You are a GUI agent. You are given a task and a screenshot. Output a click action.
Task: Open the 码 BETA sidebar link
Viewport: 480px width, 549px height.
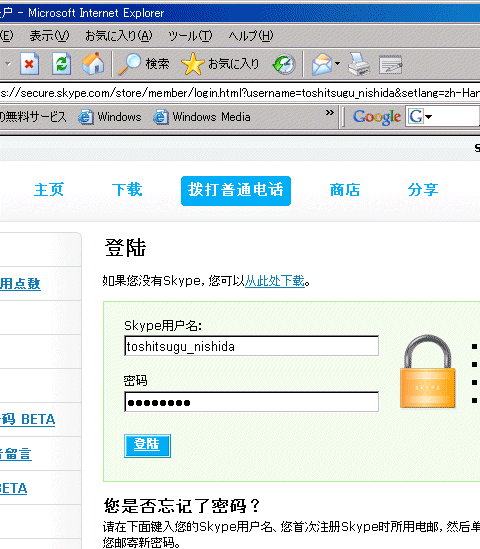[x=27, y=419]
